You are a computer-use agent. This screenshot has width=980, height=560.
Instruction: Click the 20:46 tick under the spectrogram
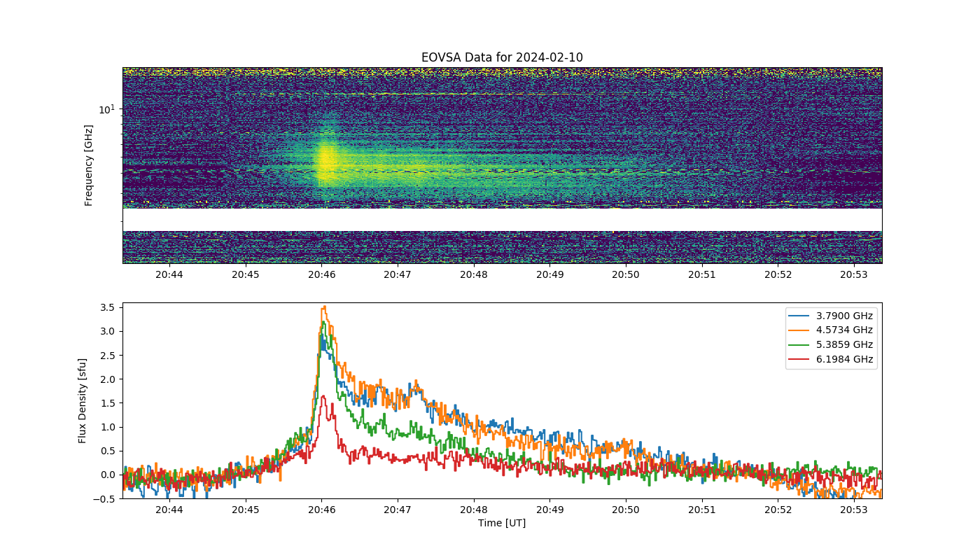click(x=322, y=274)
